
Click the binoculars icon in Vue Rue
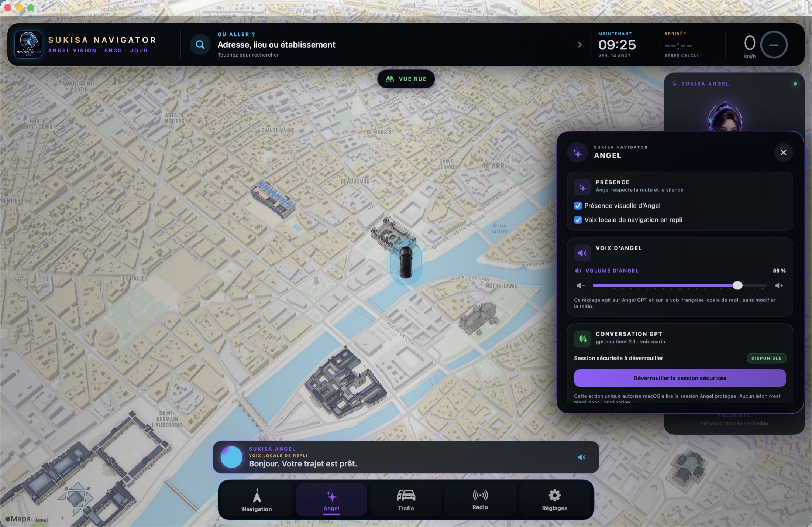pos(390,79)
